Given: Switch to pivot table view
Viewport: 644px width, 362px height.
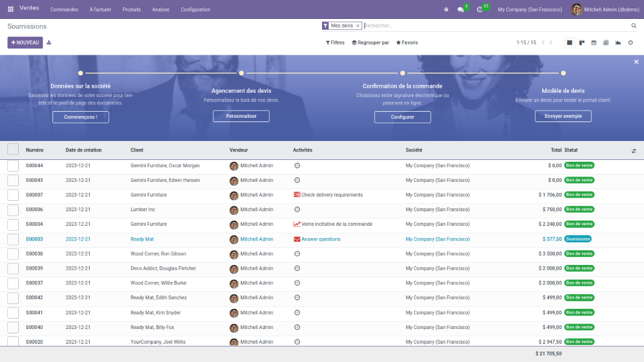Looking at the screenshot, I should (x=606, y=43).
